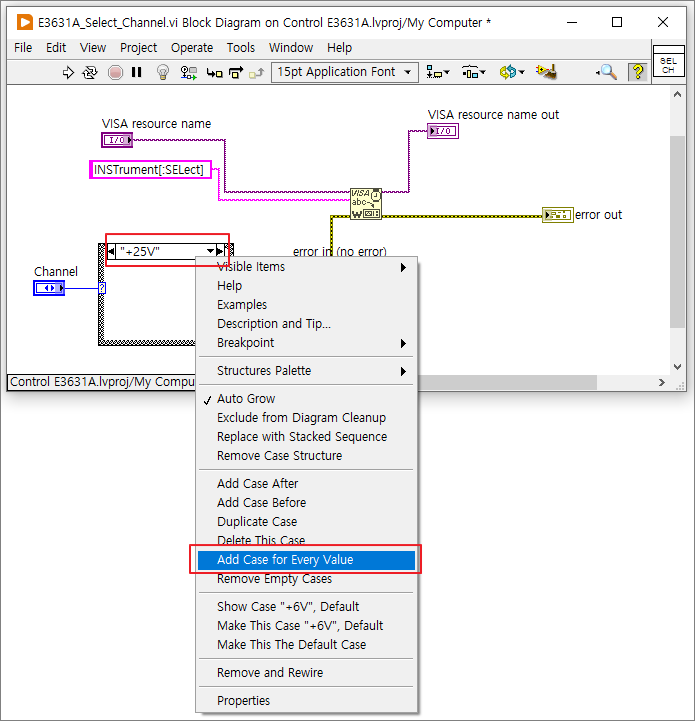Click the Search magnifier icon
The width and height of the screenshot is (695, 721).
pos(607,72)
